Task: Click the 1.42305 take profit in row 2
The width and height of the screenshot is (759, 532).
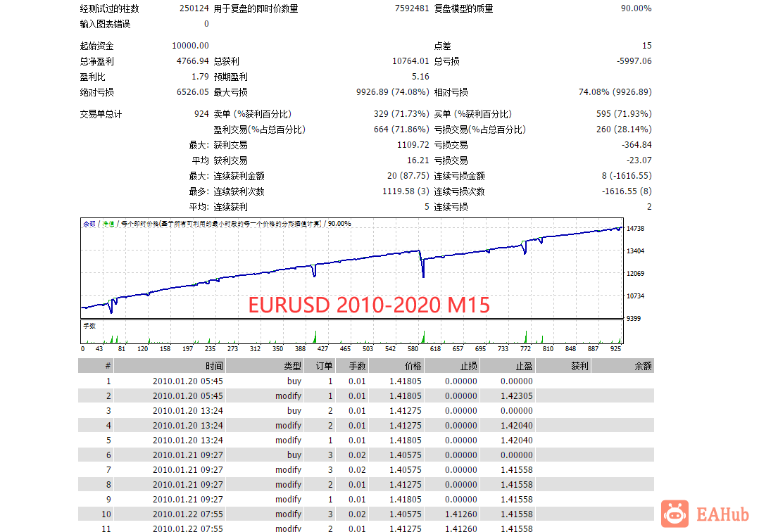Action: [517, 395]
